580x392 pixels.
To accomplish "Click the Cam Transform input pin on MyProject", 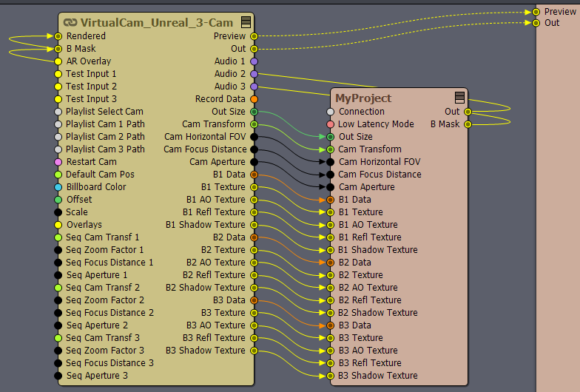I will (331, 149).
